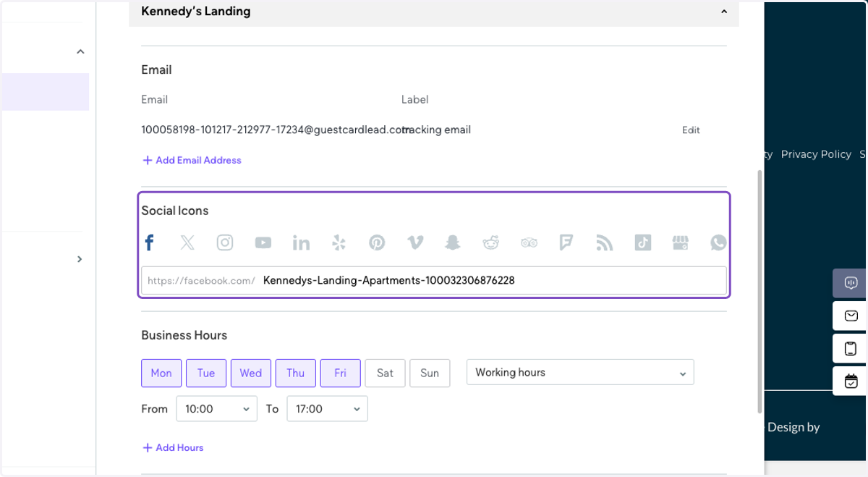Collapse the Kennedy's Landing section
This screenshot has width=868, height=477.
(724, 12)
